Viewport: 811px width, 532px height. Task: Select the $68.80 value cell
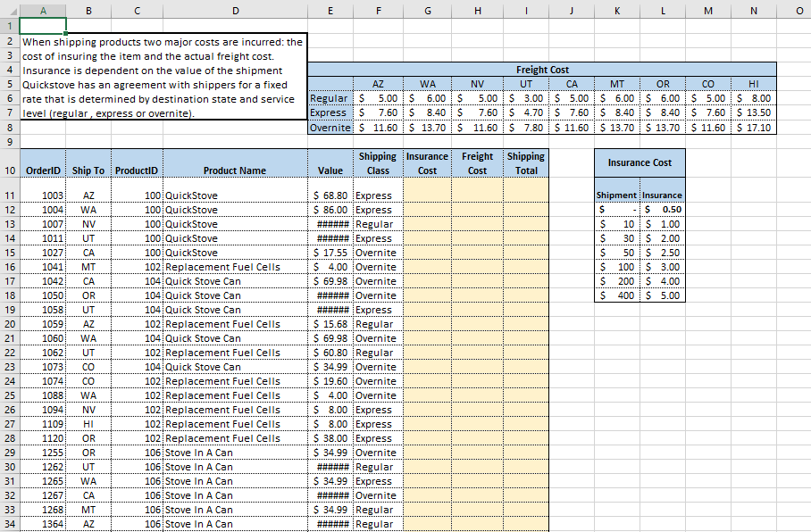(330, 195)
